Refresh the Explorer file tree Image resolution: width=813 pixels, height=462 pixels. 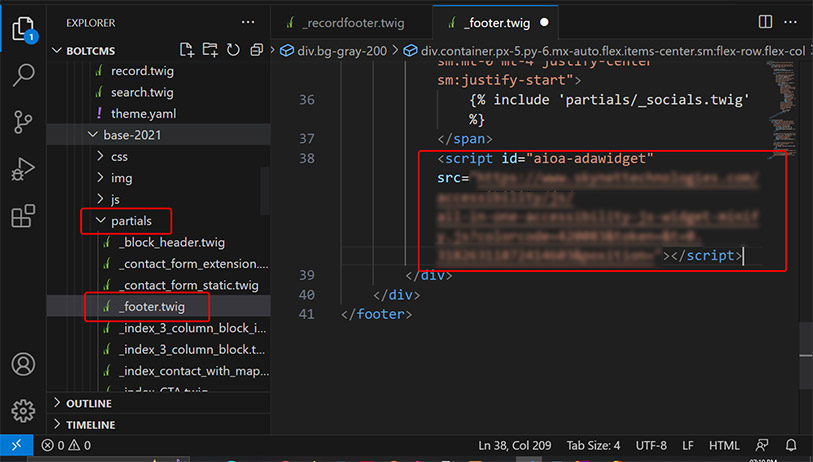233,50
